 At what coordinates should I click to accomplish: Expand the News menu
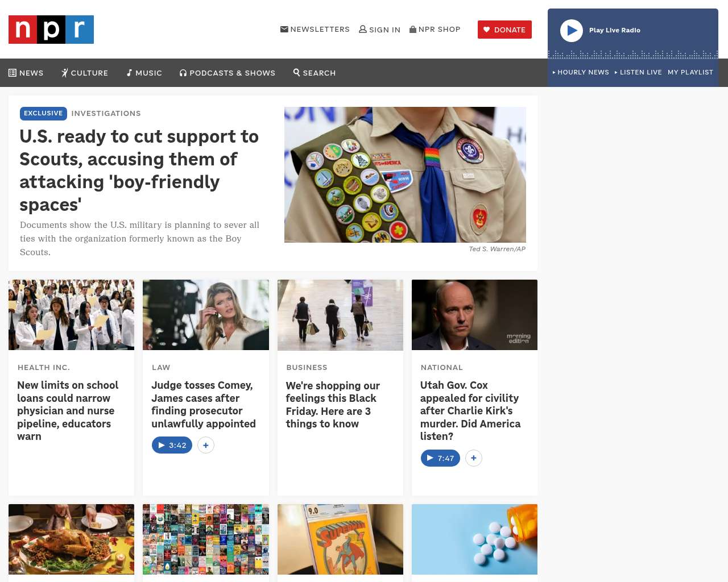pyautogui.click(x=26, y=73)
